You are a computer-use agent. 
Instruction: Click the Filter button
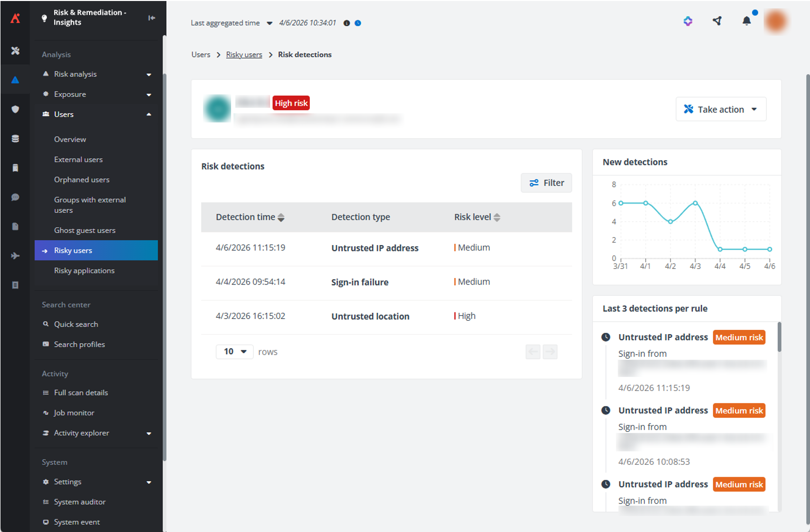click(546, 183)
